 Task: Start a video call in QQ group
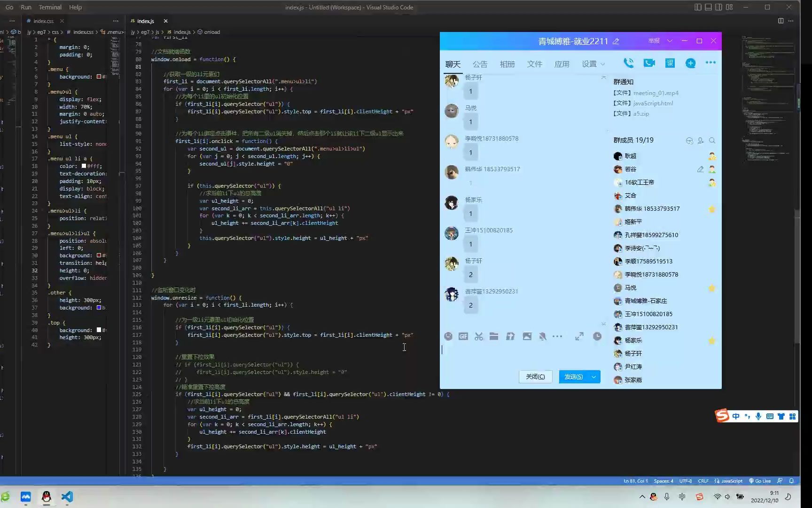click(649, 63)
